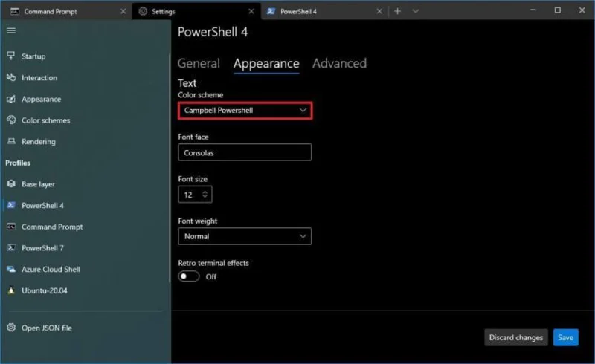The height and width of the screenshot is (364, 595).
Task: Click the Base layer stack icon
Action: 11,184
